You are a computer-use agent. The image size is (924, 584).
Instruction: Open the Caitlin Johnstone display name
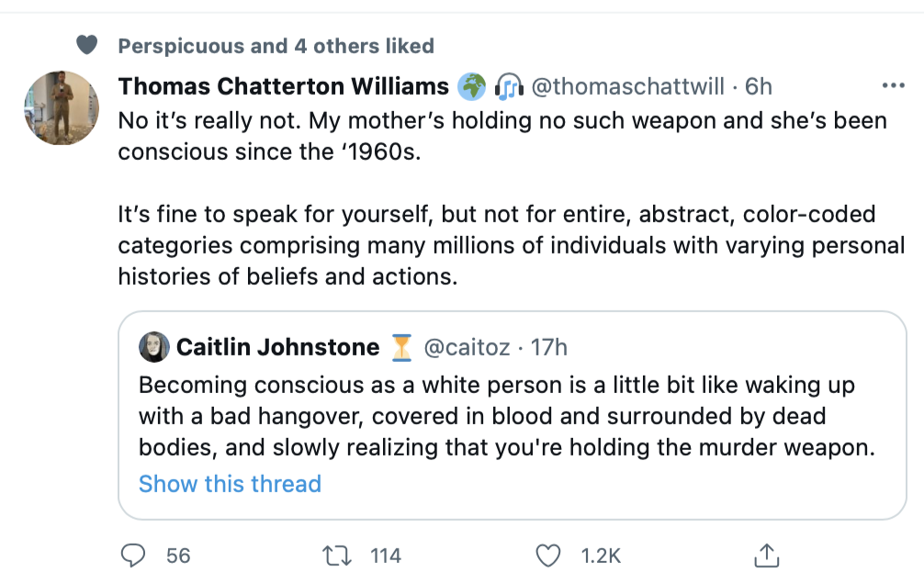[277, 347]
